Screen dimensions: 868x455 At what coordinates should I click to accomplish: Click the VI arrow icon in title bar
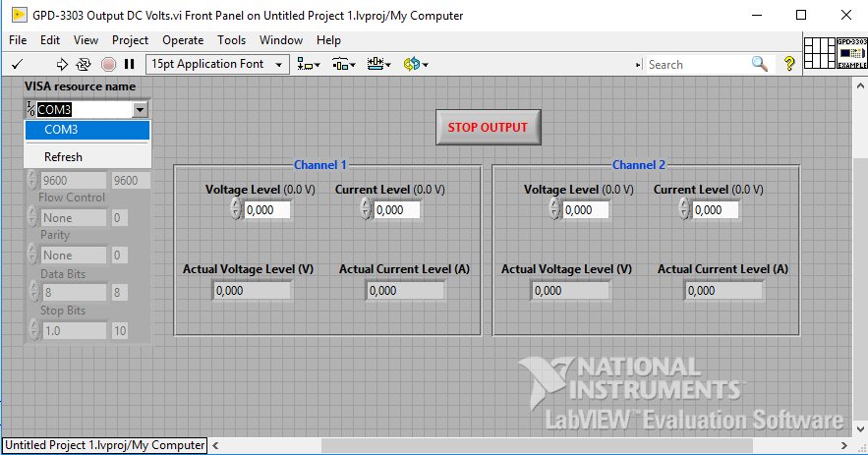point(19,15)
